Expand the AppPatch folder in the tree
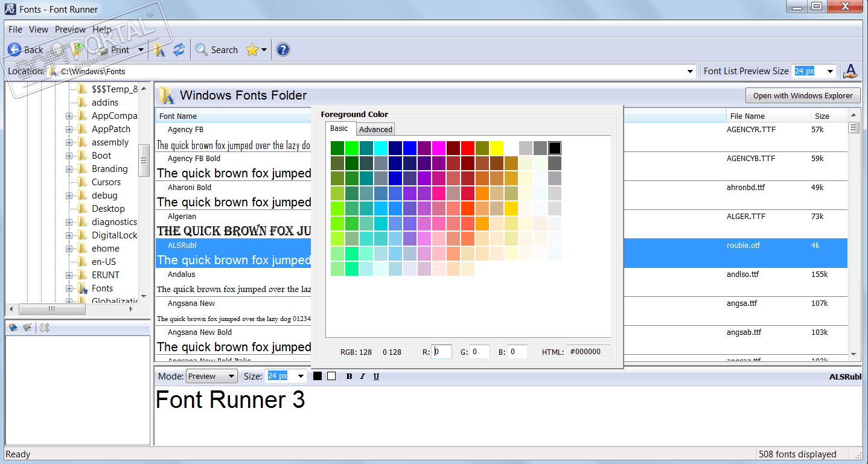868x464 pixels. coord(69,129)
